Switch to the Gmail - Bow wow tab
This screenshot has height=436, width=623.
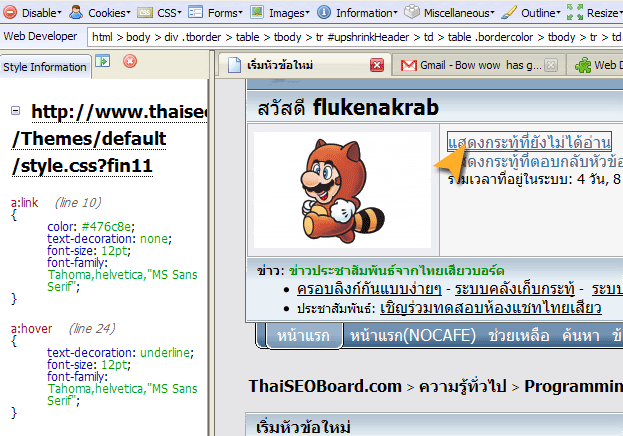481,65
